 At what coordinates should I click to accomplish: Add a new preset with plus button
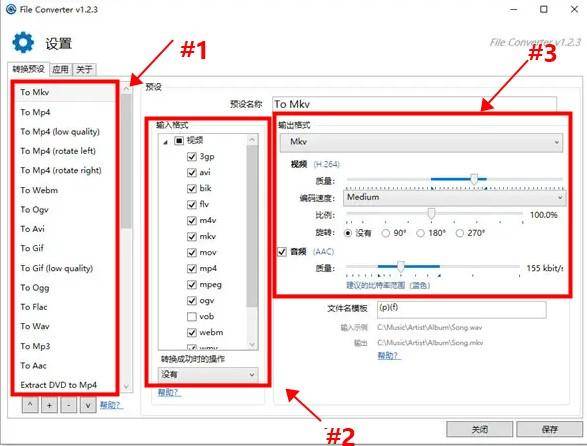point(49,405)
